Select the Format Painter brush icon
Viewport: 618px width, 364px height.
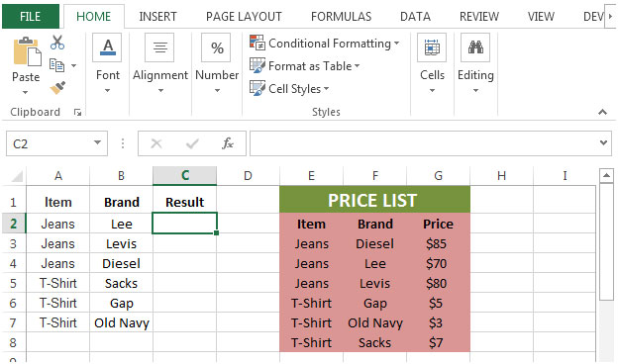[x=57, y=87]
